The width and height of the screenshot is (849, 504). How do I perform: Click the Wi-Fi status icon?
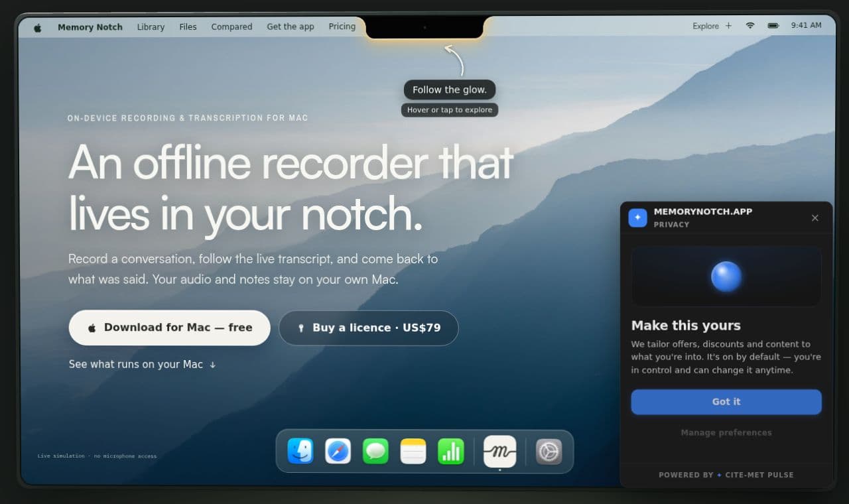pos(750,26)
